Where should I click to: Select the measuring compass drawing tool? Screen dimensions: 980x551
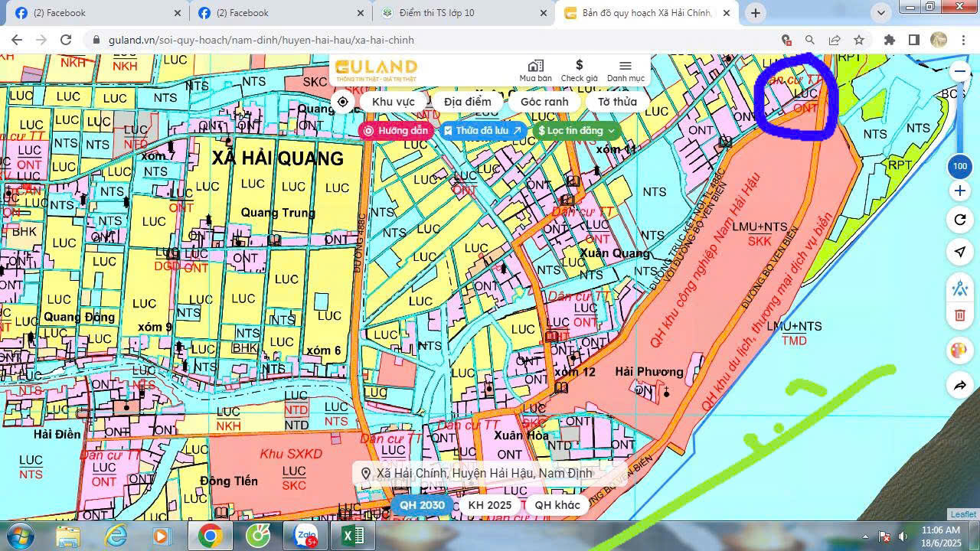coord(959,289)
